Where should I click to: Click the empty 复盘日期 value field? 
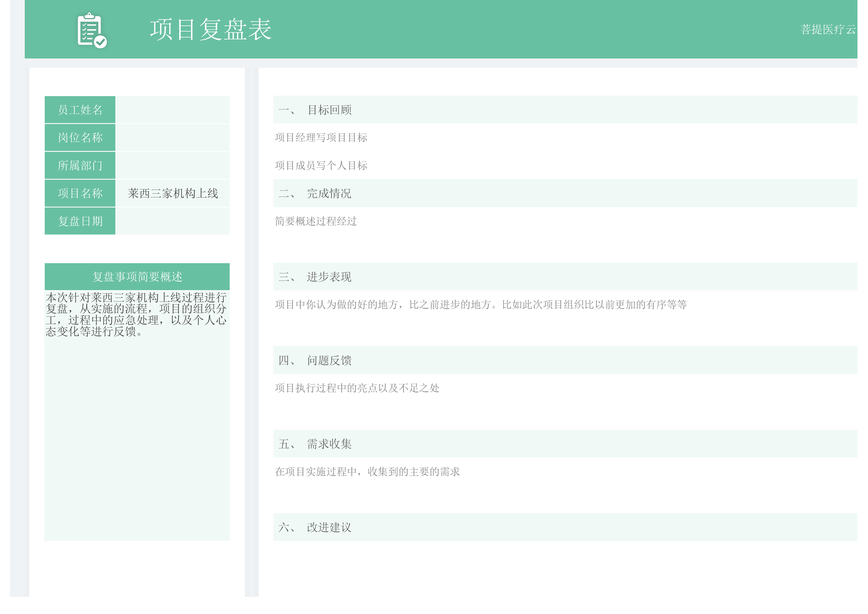[x=172, y=221]
